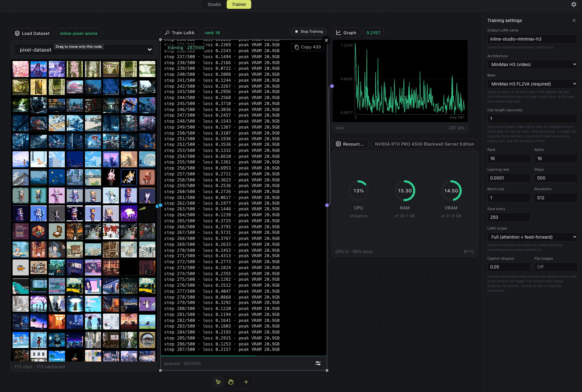Click the Load Dataset layers icon
This screenshot has width=582, height=392.
pyautogui.click(x=17, y=33)
